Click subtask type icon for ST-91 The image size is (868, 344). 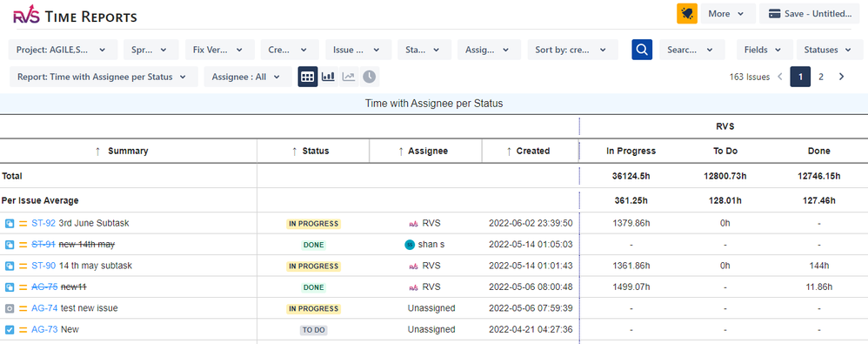click(10, 245)
